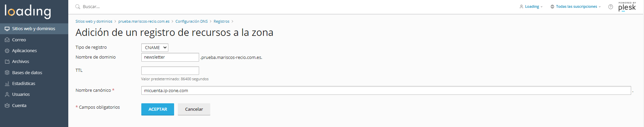
Task: Click the ACEPTAR button
Action: point(158,109)
